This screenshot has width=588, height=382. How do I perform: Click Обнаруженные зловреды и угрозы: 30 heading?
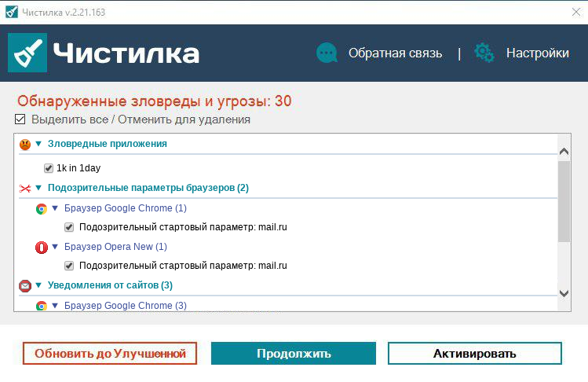click(x=154, y=101)
